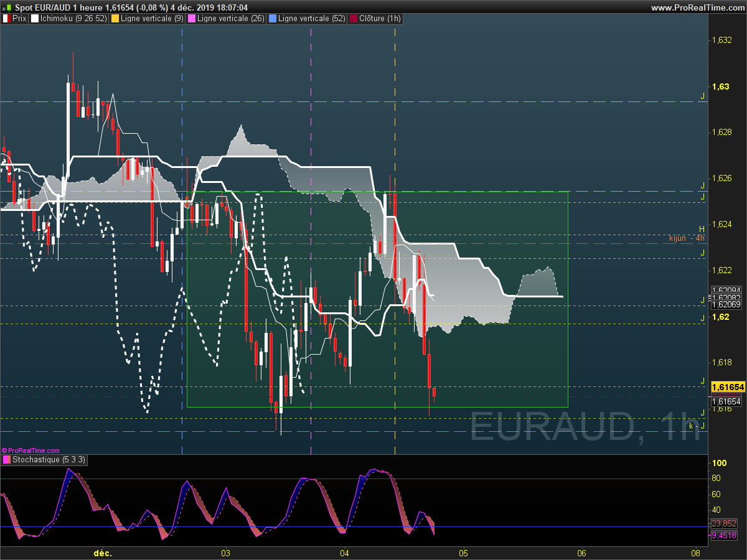The height and width of the screenshot is (560, 747).
Task: Click the 05 date axis label
Action: [463, 553]
